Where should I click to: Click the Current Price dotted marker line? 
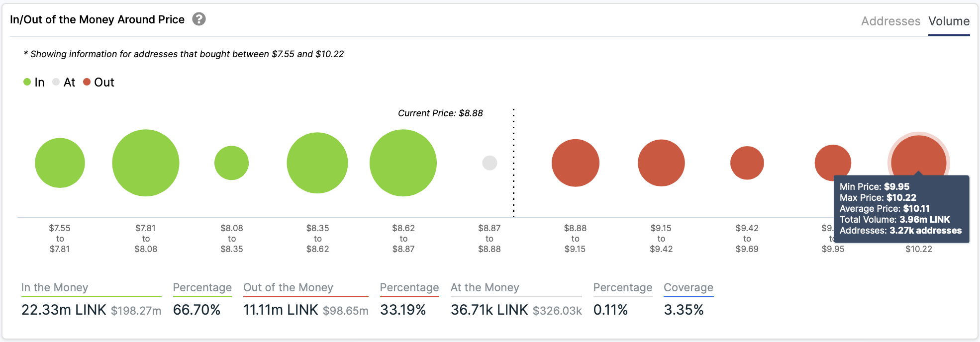click(x=513, y=163)
